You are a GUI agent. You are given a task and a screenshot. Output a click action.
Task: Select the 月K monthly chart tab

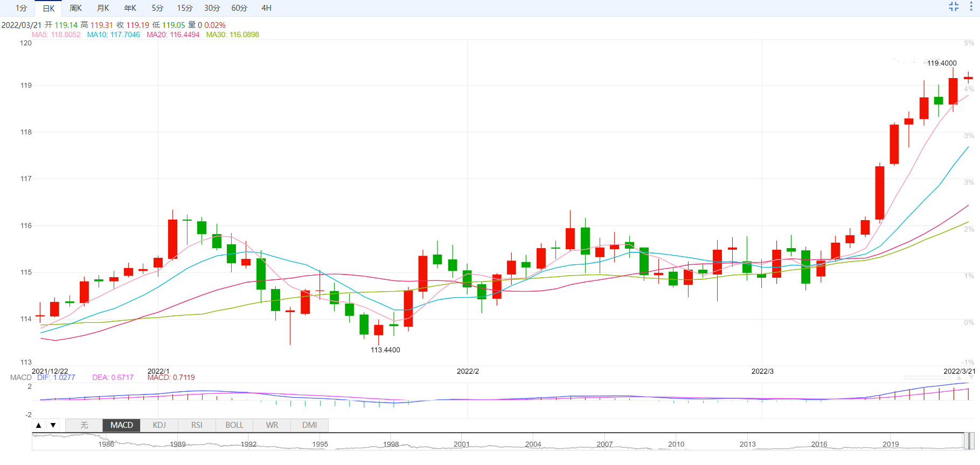103,8
